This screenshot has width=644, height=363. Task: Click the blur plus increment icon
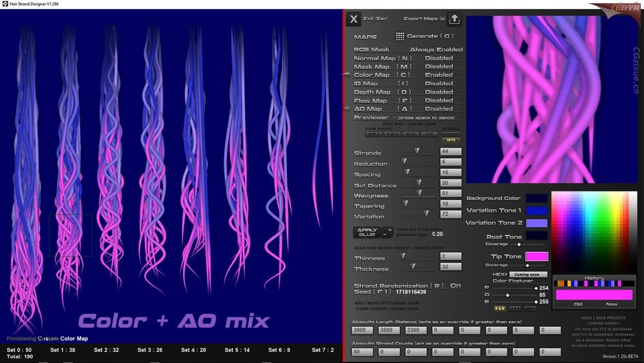(390, 230)
